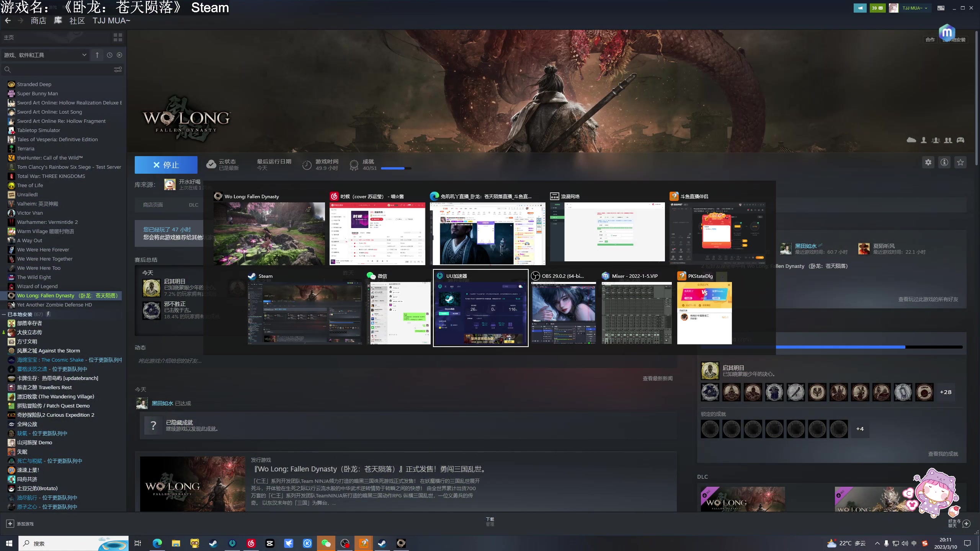Viewport: 980px width, 551px height.
Task: Open game settings gear
Action: 928,162
